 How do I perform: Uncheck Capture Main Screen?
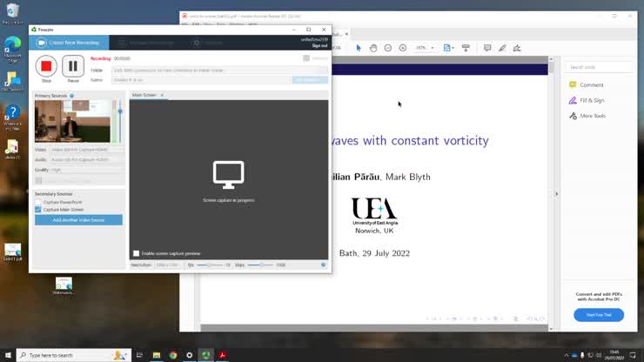point(38,210)
